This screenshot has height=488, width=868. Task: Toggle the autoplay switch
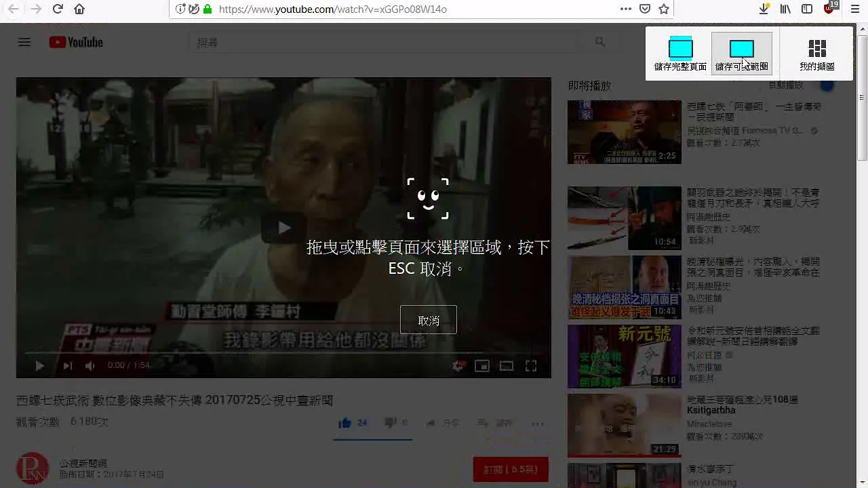pos(827,85)
